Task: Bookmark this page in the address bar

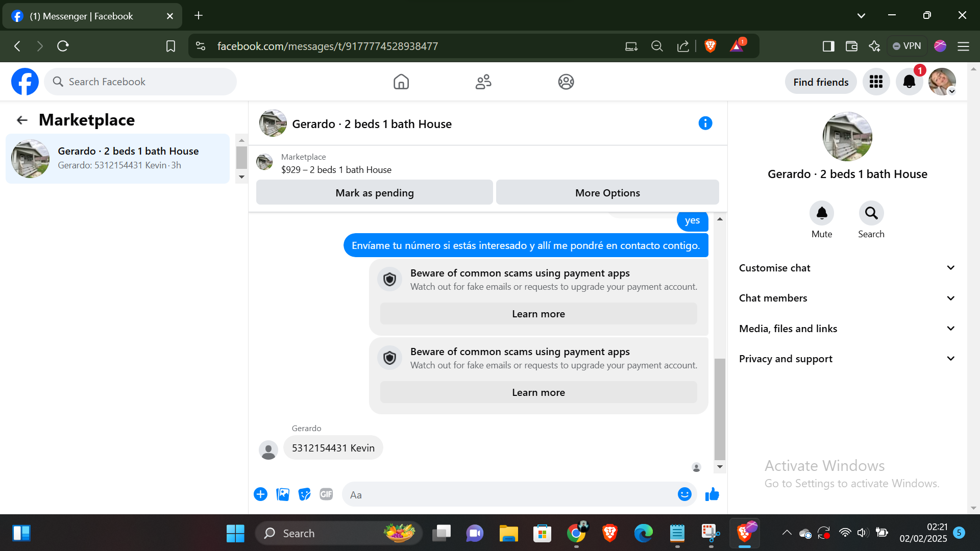Action: tap(170, 46)
